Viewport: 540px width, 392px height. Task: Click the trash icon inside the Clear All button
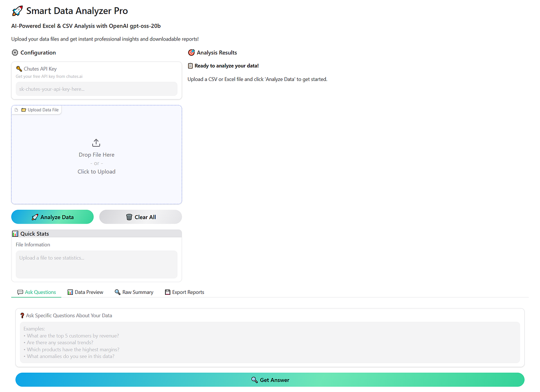129,217
